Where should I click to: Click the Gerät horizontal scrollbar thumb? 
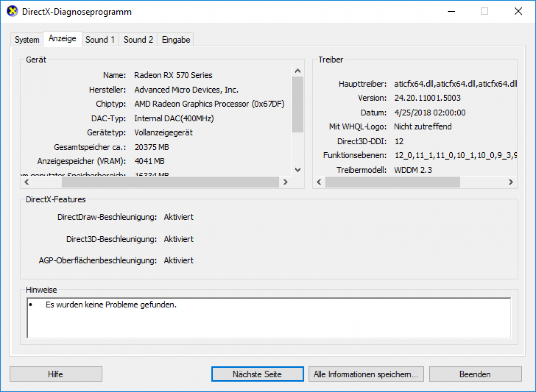tap(170, 182)
